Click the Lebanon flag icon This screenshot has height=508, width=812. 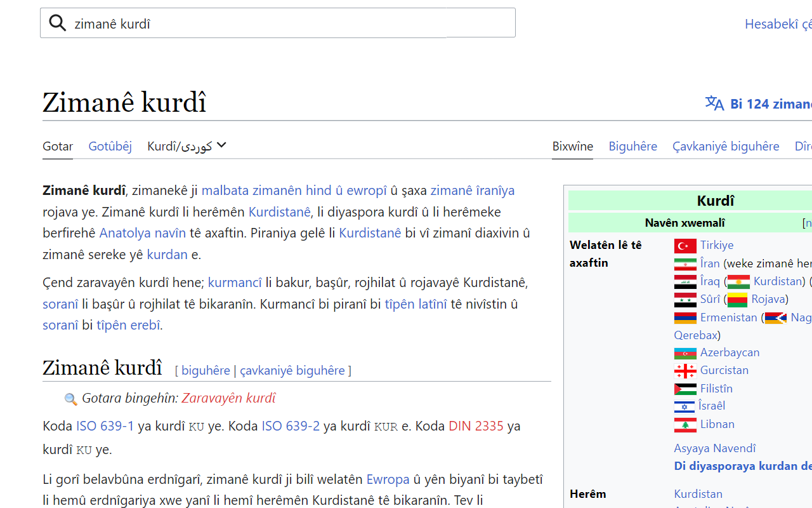tap(685, 425)
